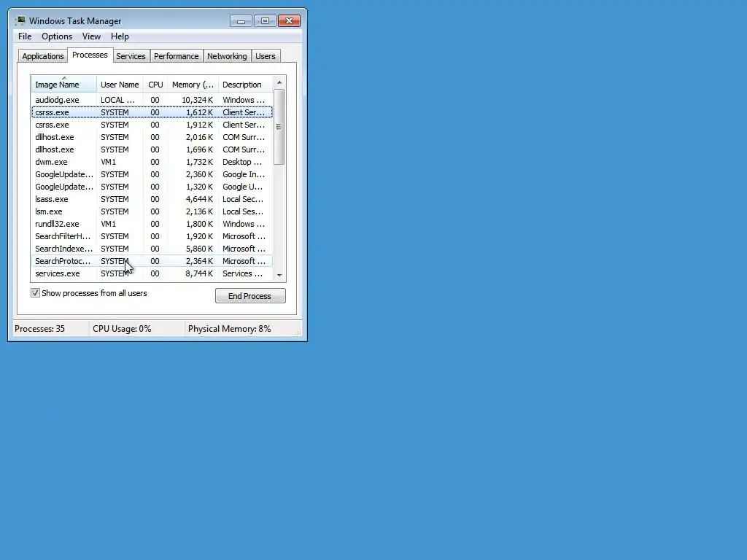Select the dwm.exe process
The image size is (747, 560).
point(152,162)
